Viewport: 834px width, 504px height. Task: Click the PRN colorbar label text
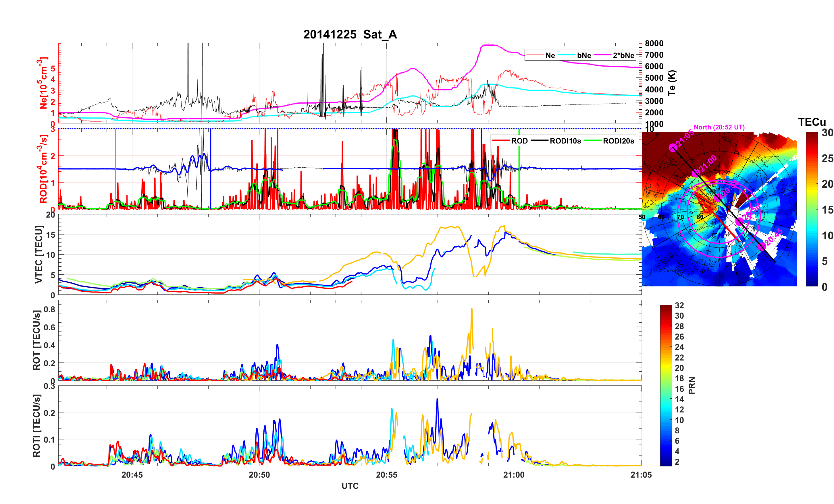click(692, 385)
